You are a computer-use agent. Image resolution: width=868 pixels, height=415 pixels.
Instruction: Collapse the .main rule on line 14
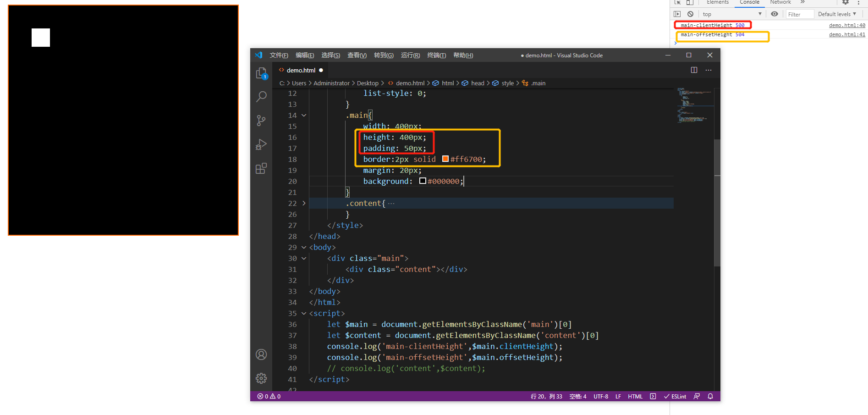(304, 116)
